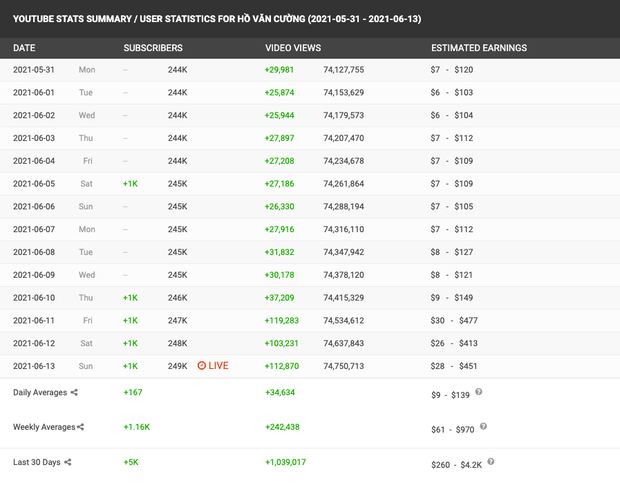Click the ESTIMATED EARNINGS column header
620x483 pixels.
pyautogui.click(x=479, y=48)
